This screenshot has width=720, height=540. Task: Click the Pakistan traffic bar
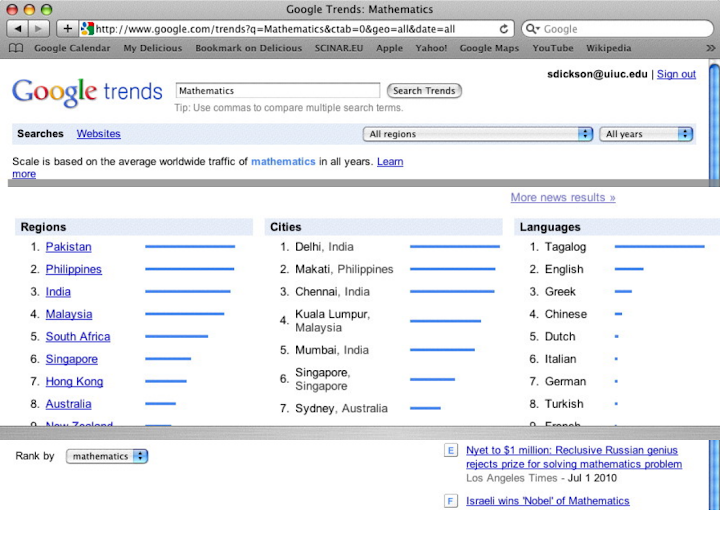click(x=190, y=247)
